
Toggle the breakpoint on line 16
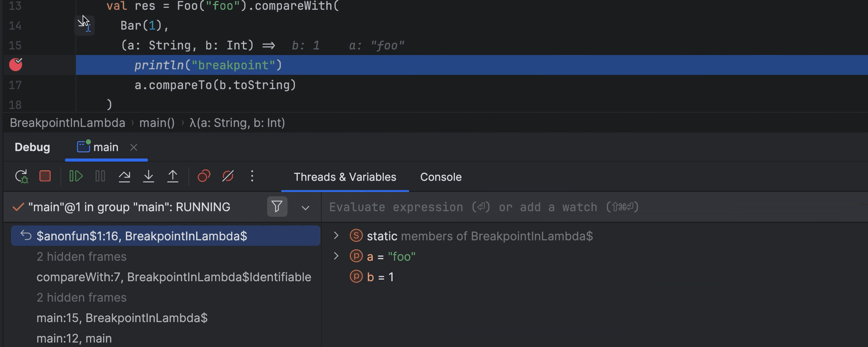click(16, 65)
